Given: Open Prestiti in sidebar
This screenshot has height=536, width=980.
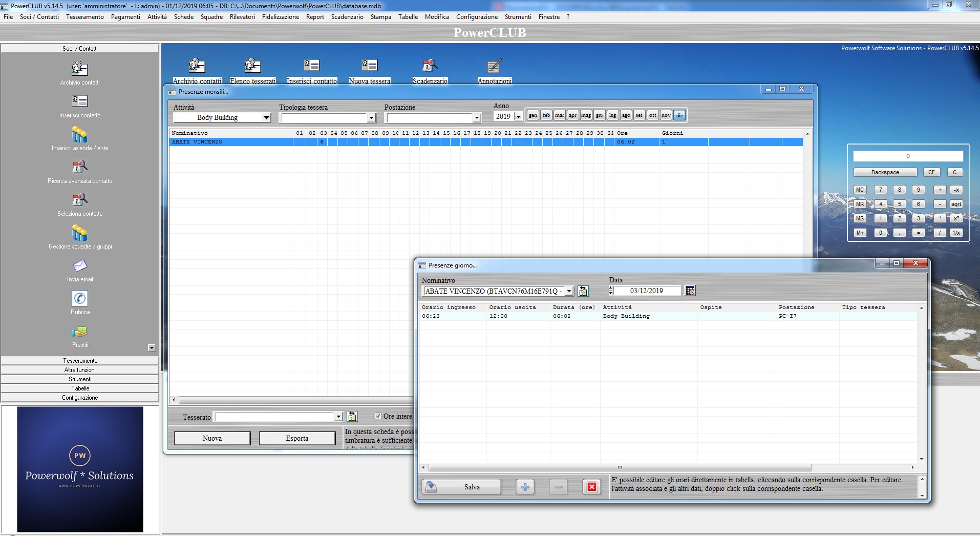Looking at the screenshot, I should click(80, 335).
